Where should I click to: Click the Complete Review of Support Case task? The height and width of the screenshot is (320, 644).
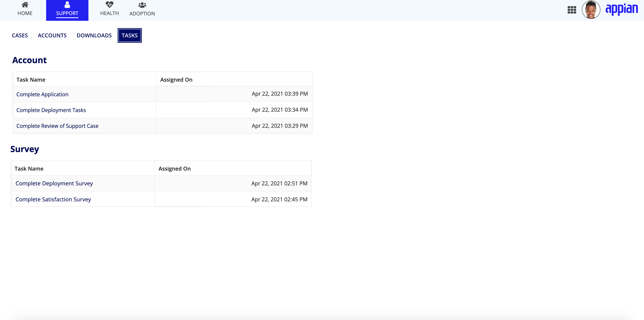(57, 126)
